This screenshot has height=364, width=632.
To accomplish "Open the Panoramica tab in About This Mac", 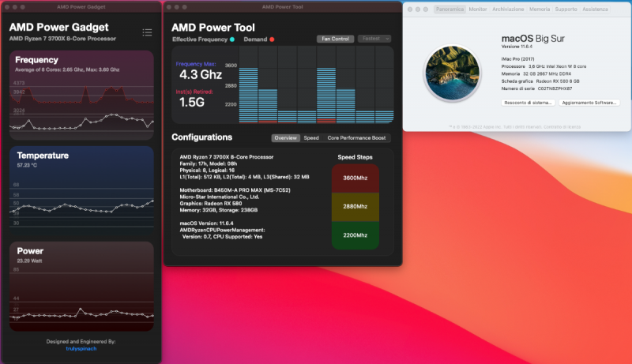I will (x=450, y=9).
